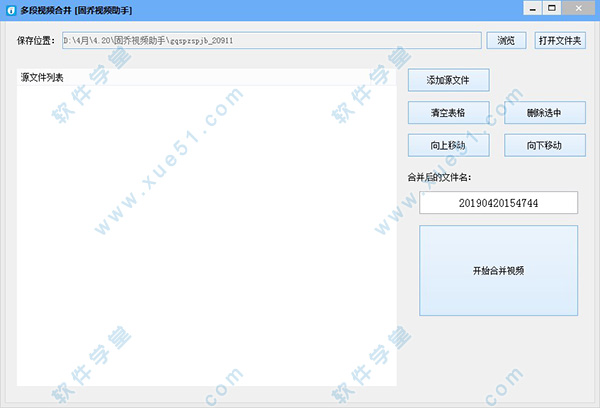Click the 保存位置 label text
Viewport: 600px width, 408px height.
tap(37, 41)
